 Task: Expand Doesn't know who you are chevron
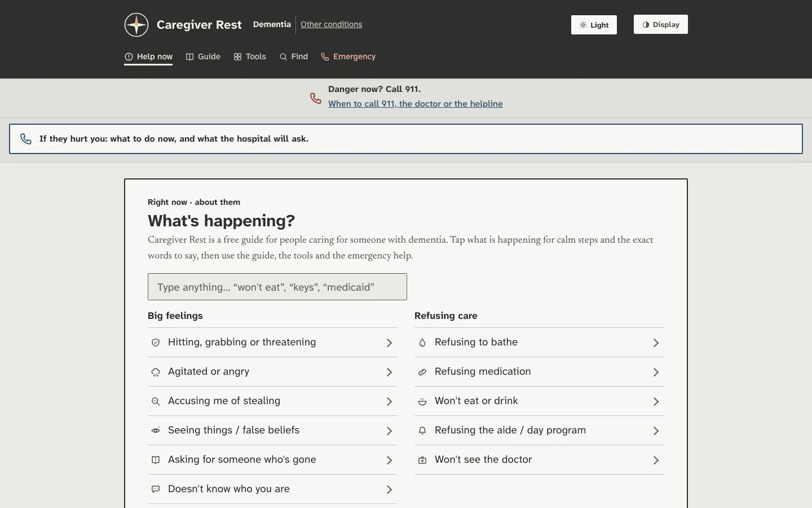(x=389, y=489)
